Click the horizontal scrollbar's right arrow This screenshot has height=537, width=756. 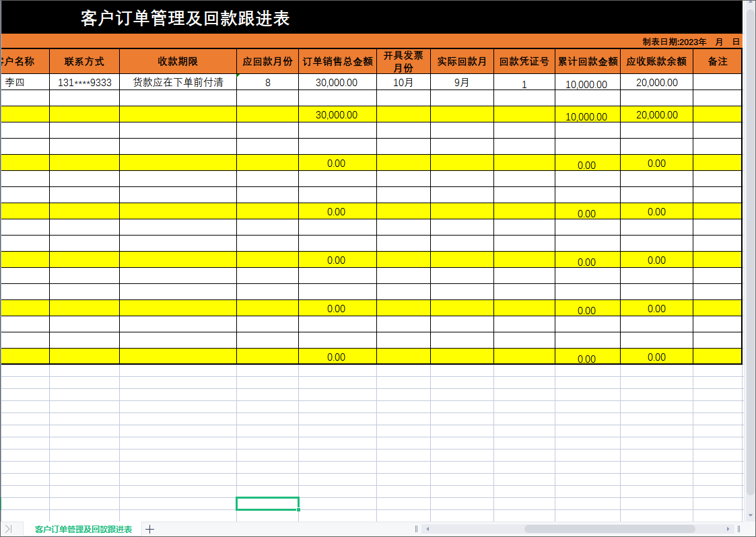pyautogui.click(x=728, y=530)
